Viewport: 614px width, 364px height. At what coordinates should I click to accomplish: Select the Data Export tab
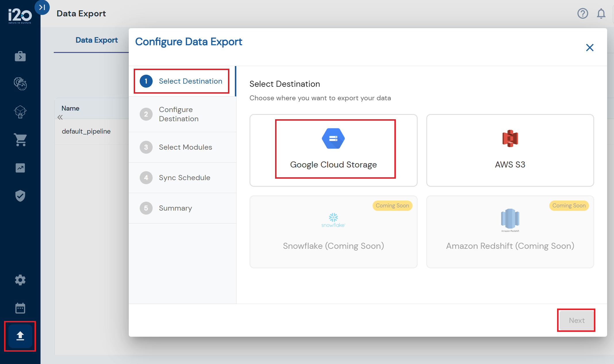click(97, 40)
